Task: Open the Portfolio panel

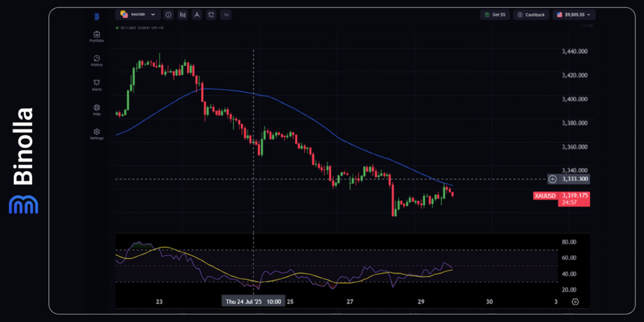Action: pyautogui.click(x=96, y=36)
